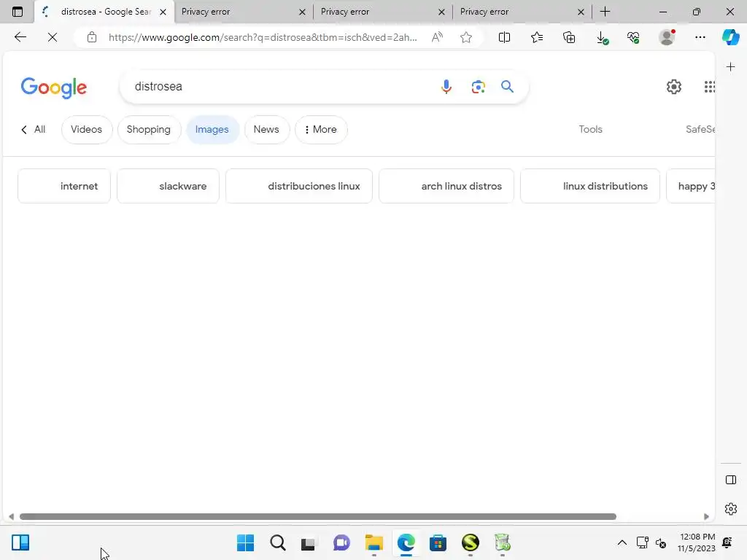Open the Chat app on taskbar

341,542
